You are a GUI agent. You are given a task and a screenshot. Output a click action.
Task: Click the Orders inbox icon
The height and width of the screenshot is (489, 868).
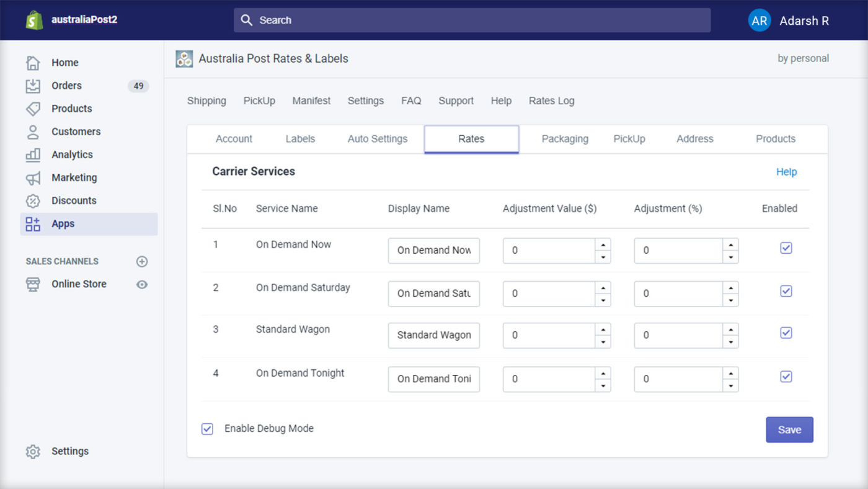pyautogui.click(x=33, y=86)
